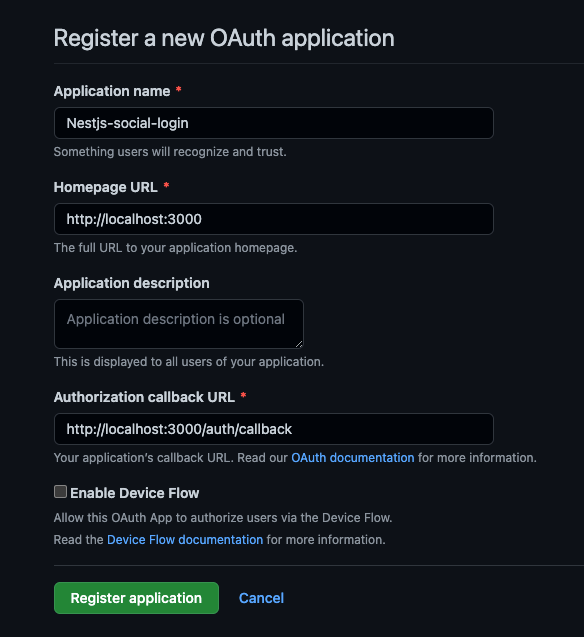Screen dimensions: 584x637
Task: Click the 'Register a new OAuth application' heading
Action: [x=224, y=38]
